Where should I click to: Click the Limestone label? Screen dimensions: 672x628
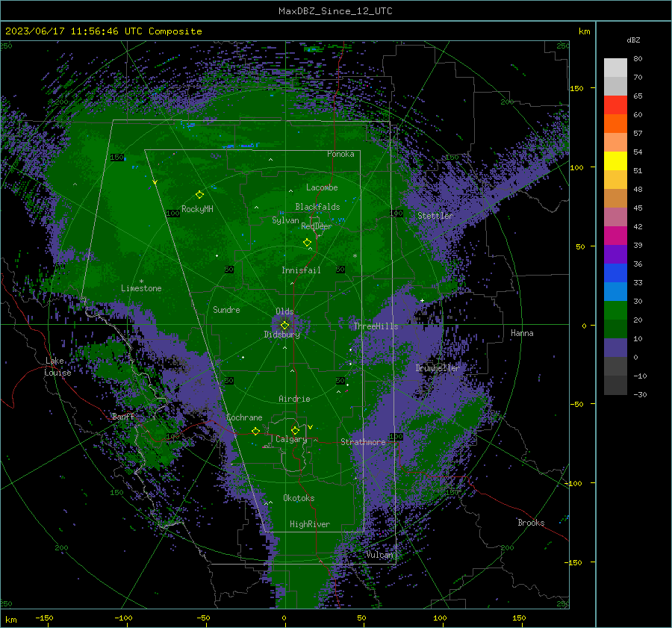141,288
